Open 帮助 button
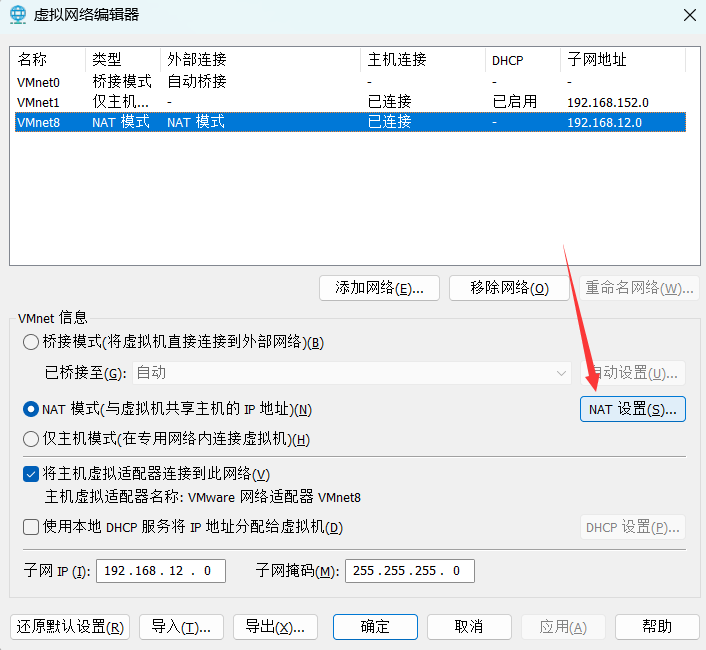This screenshot has width=706, height=650. pos(657,627)
